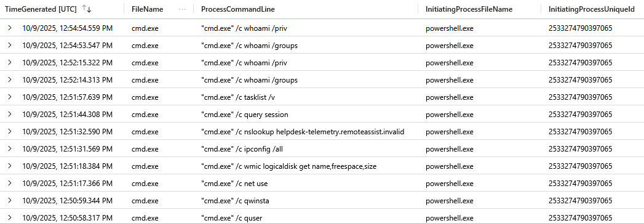Expand the 12:51:18.384 PM row
Viewport: 644px width, 223px height.
(x=10, y=166)
